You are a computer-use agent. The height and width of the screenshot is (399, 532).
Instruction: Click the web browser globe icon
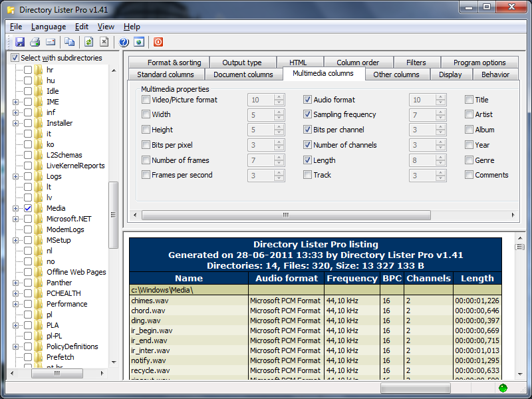139,42
